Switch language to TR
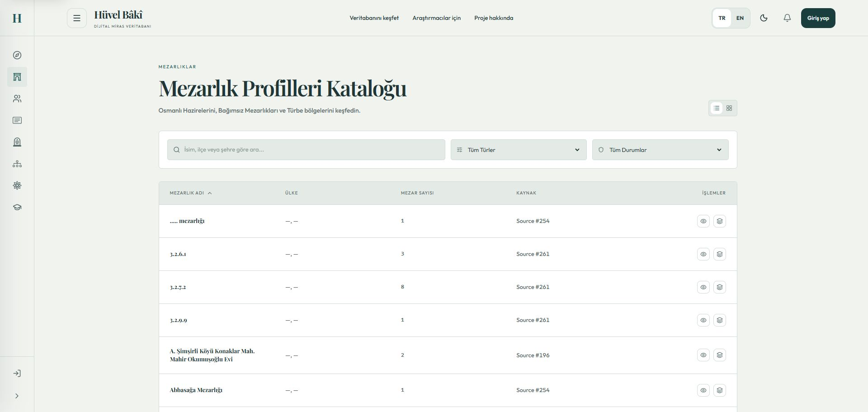Screen dimensions: 868x412 pyautogui.click(x=722, y=18)
